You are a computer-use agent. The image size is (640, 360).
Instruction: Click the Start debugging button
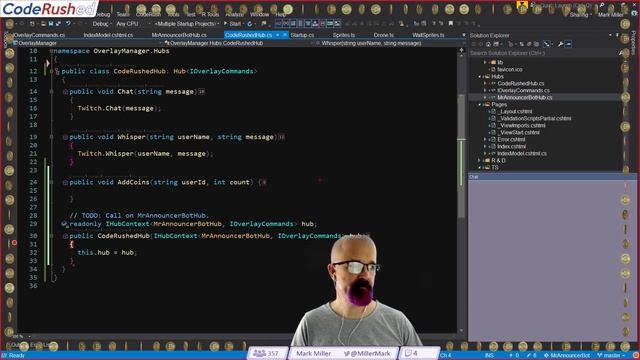[233, 24]
